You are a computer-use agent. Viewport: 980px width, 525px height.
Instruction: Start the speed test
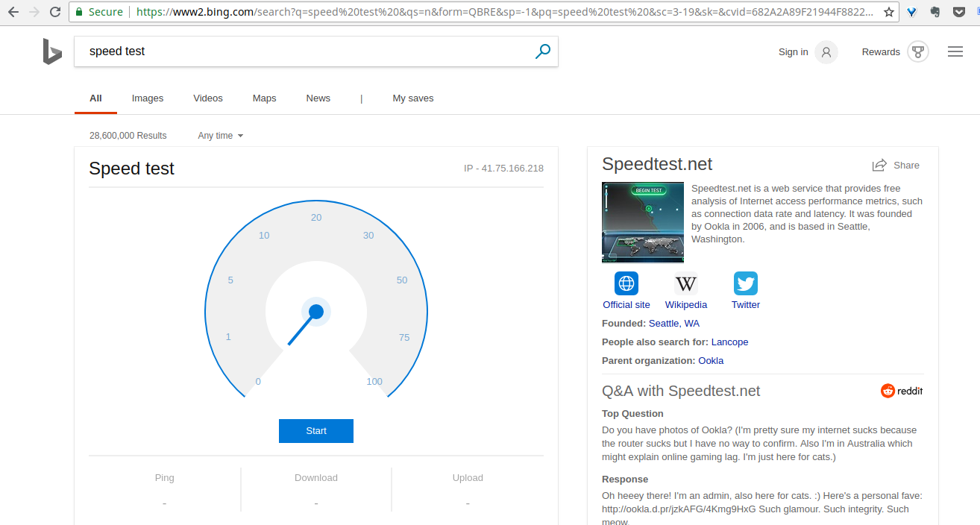pyautogui.click(x=316, y=431)
